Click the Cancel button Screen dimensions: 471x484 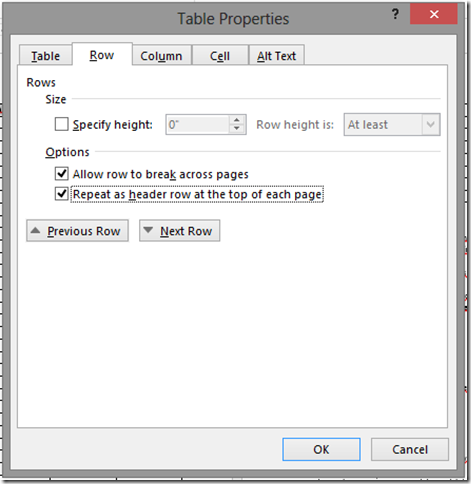(410, 449)
